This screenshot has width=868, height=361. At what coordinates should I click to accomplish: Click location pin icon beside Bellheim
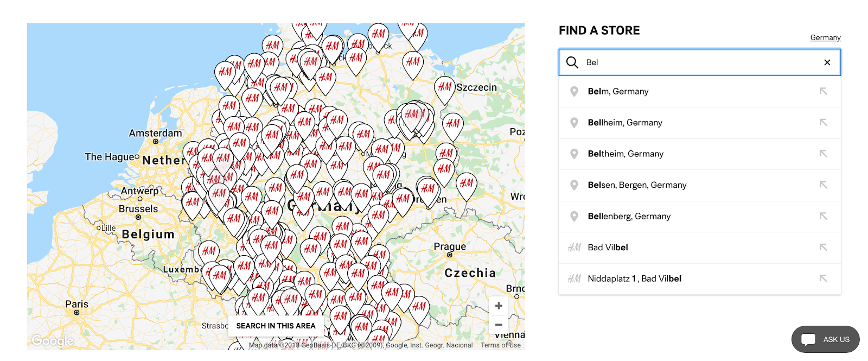tap(574, 123)
